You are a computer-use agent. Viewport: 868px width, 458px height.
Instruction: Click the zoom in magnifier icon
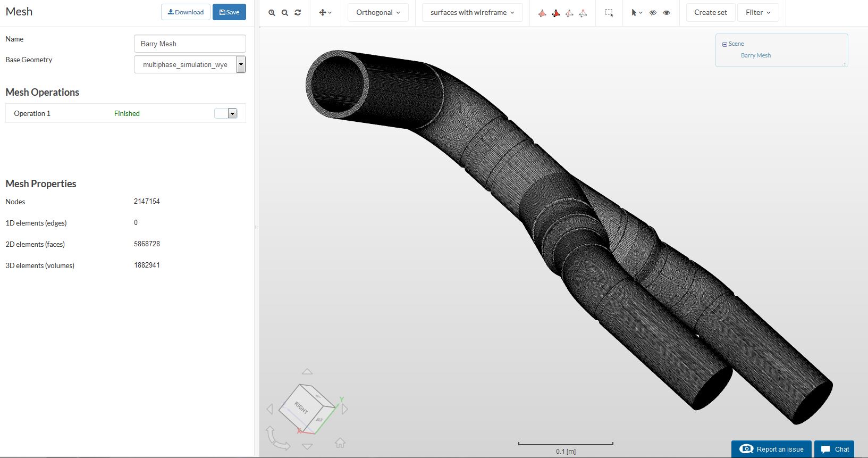[272, 13]
